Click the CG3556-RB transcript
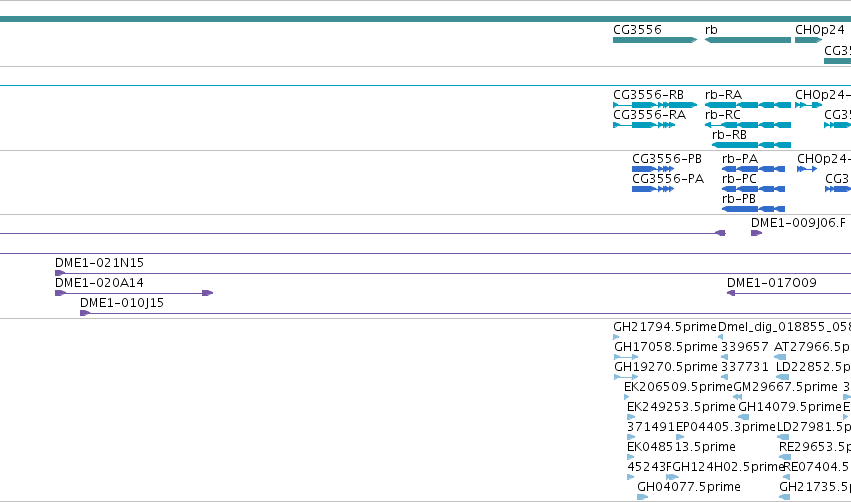The width and height of the screenshot is (851, 502). [x=655, y=105]
